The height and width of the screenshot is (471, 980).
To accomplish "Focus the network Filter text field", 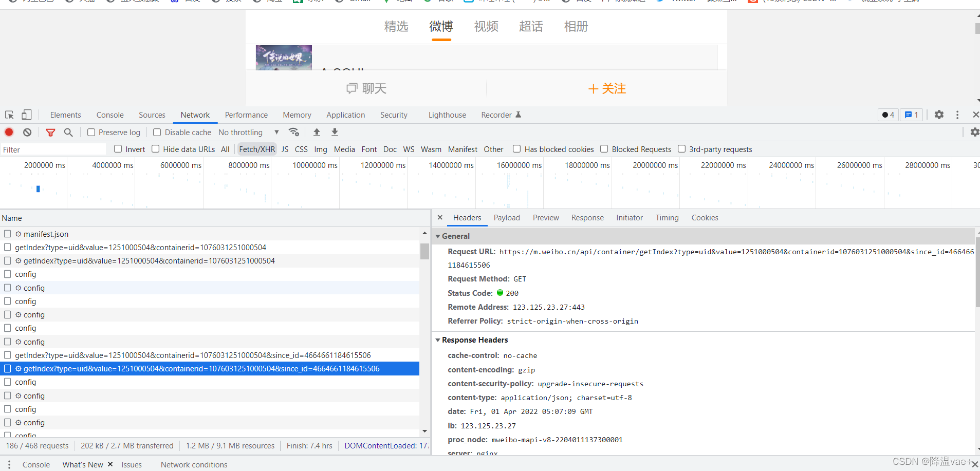I will 53,149.
